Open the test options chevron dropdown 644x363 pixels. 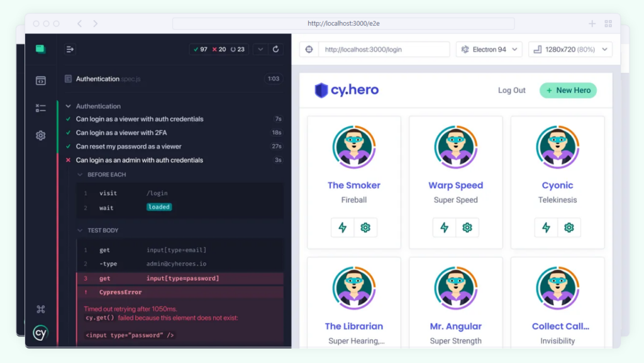coord(260,49)
